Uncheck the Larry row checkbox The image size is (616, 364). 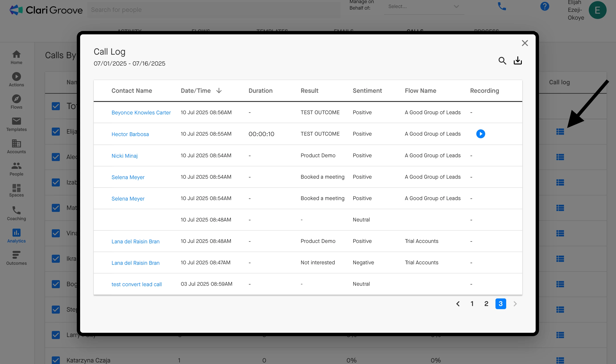pyautogui.click(x=56, y=335)
